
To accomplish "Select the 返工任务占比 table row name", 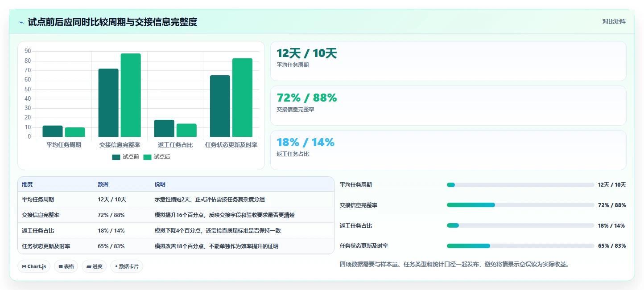I will coord(38,231).
